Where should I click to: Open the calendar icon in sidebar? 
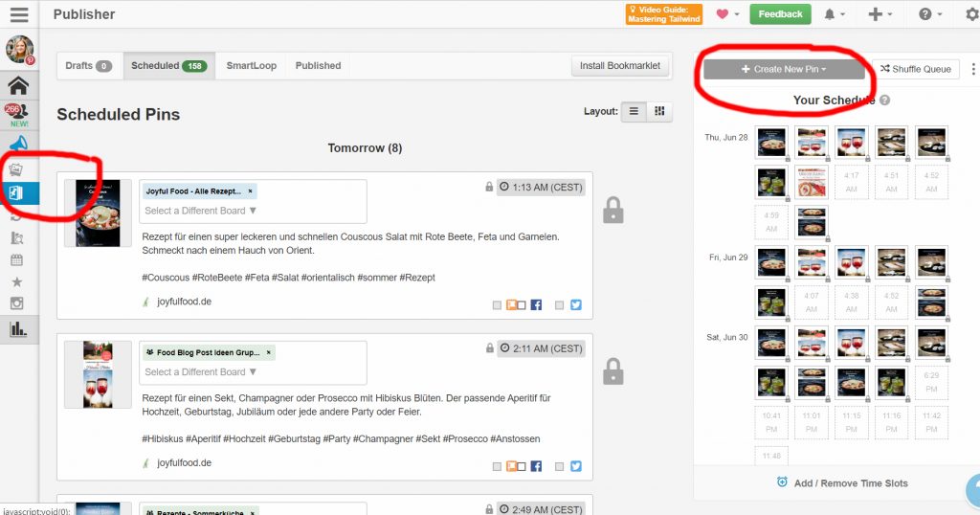click(x=17, y=259)
